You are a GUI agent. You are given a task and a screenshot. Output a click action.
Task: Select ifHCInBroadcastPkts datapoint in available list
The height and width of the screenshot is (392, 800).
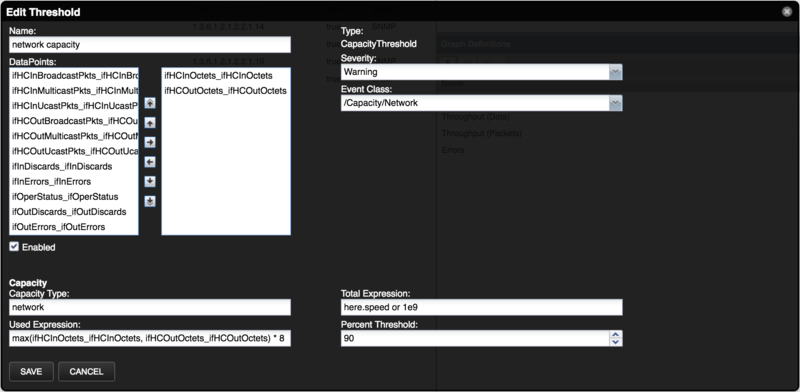[74, 76]
